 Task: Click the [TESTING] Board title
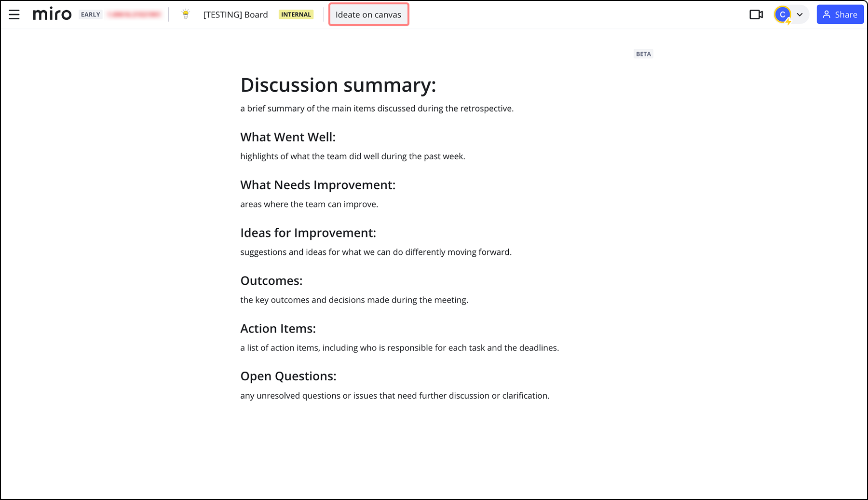tap(235, 14)
